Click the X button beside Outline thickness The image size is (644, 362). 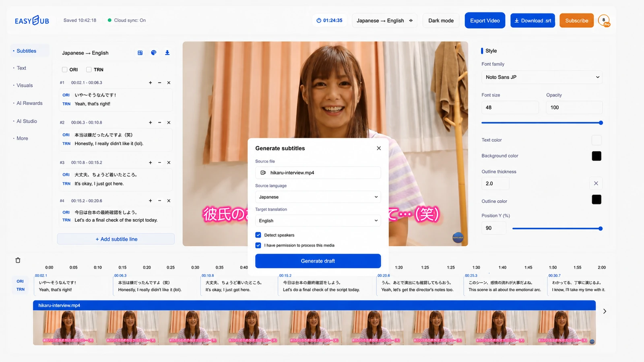click(x=596, y=183)
